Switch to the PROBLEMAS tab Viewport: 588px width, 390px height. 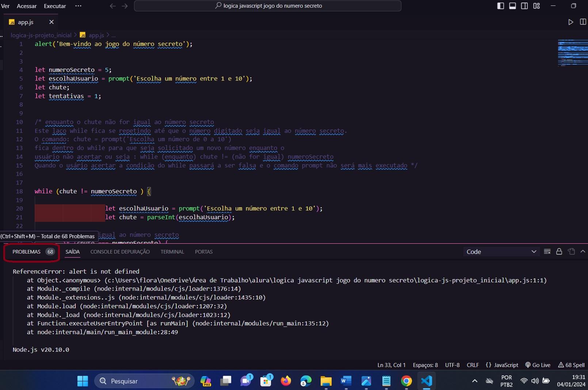click(x=33, y=252)
